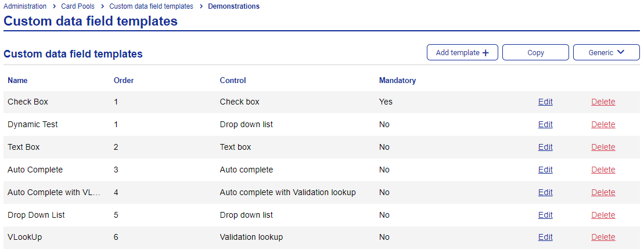Click the 'Text box' control cell

point(235,147)
